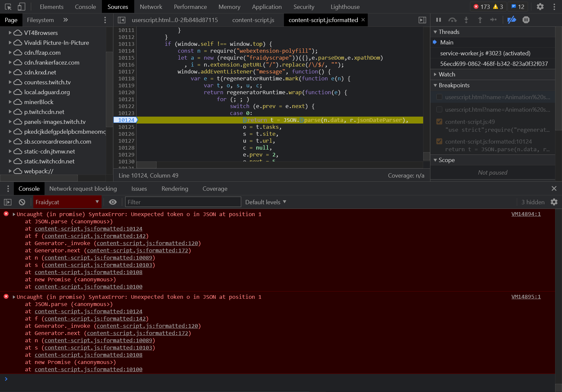Image resolution: width=562 pixels, height=392 pixels.
Task: Click the step icon in debugger toolbar
Action: click(x=493, y=20)
